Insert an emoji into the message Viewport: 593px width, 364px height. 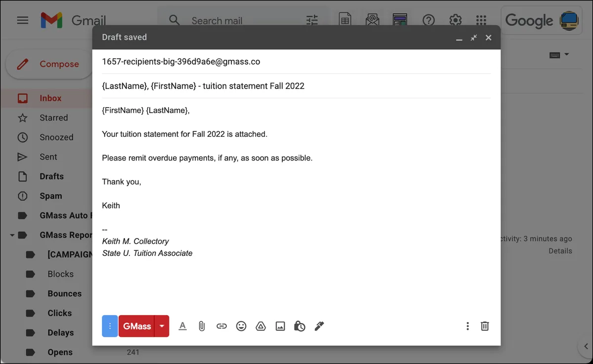(x=241, y=326)
